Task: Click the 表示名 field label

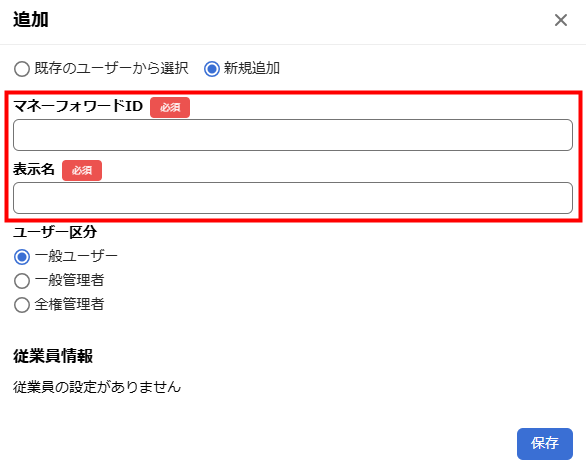Action: pos(34,169)
